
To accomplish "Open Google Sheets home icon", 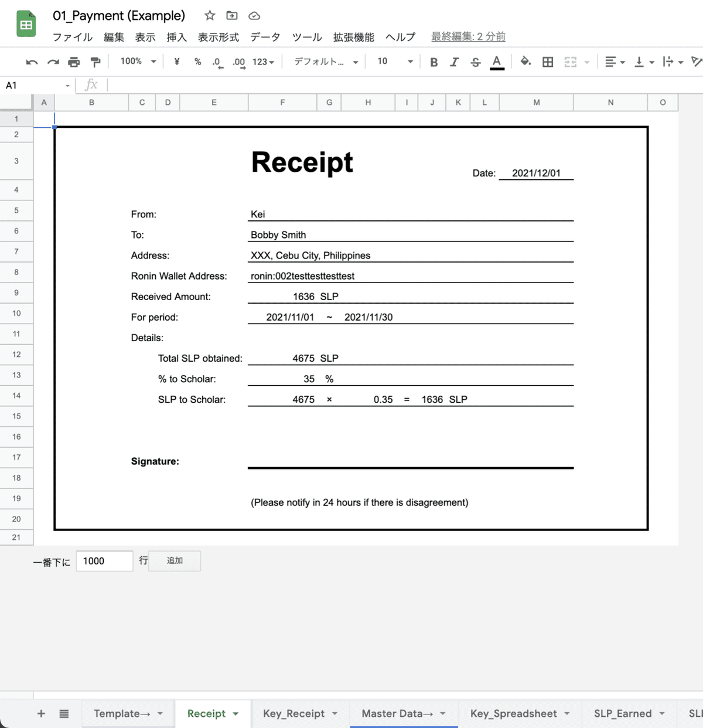I will click(x=26, y=24).
